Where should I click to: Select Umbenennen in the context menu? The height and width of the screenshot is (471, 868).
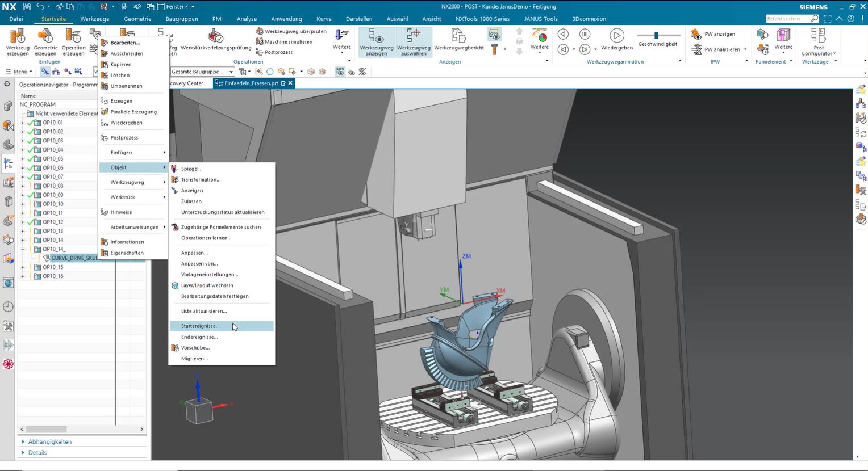coord(134,86)
